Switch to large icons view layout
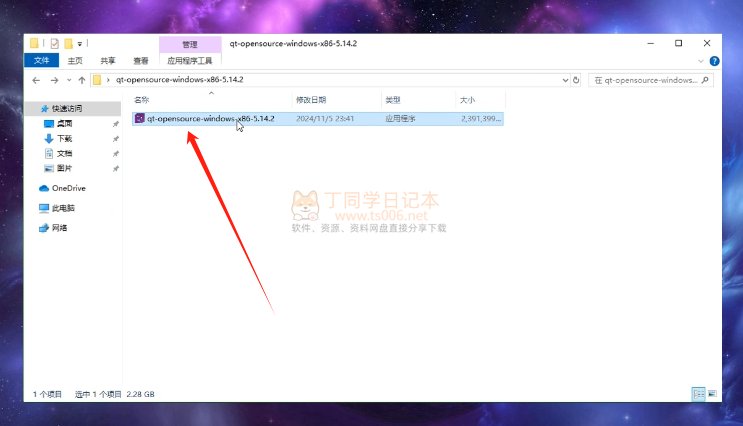This screenshot has height=426, width=743. pos(712,394)
